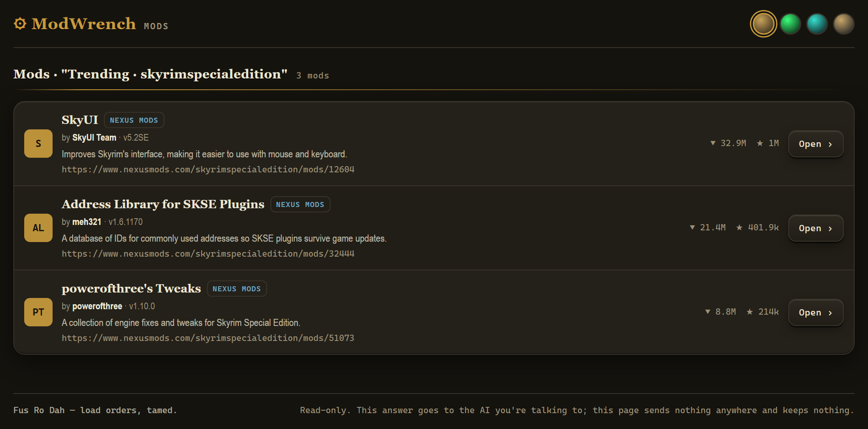
Task: Open the SkyUI mod
Action: [x=816, y=144]
